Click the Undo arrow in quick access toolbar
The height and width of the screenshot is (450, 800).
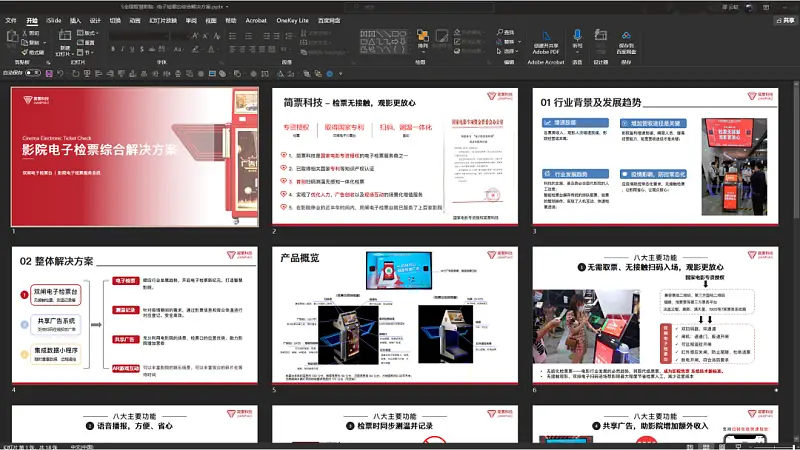click(x=60, y=73)
